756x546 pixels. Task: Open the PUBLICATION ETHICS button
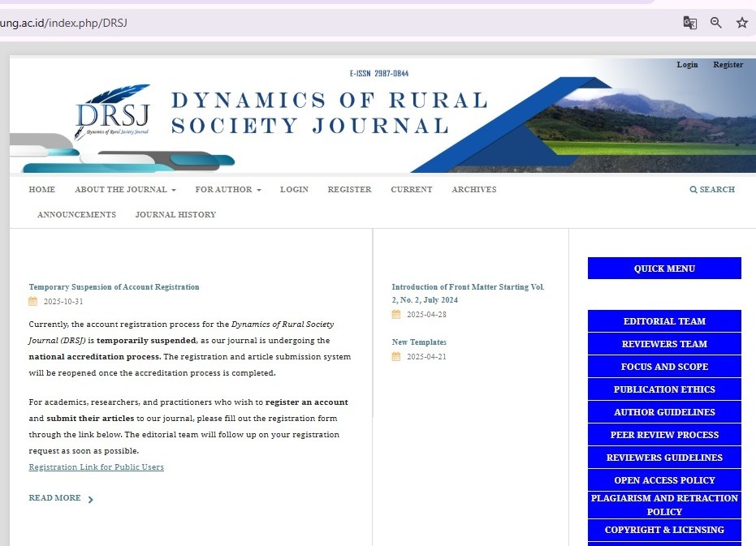click(x=664, y=389)
